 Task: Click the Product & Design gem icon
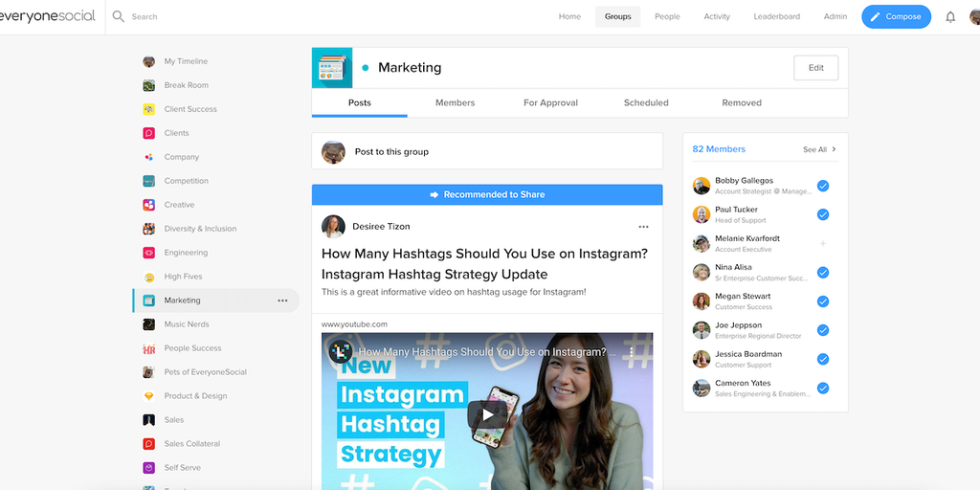coord(148,395)
